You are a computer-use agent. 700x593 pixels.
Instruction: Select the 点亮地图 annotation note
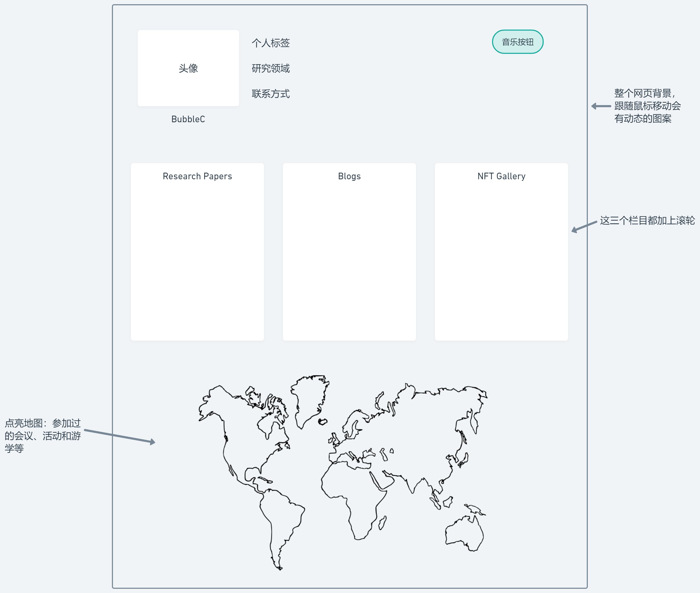pyautogui.click(x=43, y=436)
